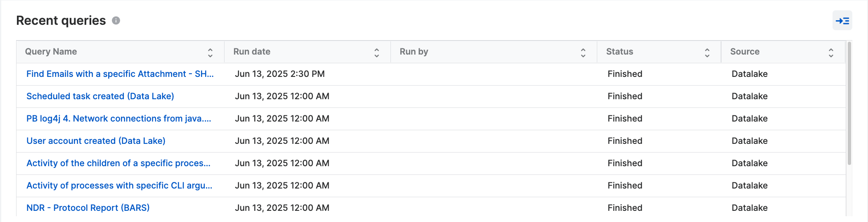Click the Source column header text
This screenshot has width=868, height=222.
pyautogui.click(x=745, y=52)
